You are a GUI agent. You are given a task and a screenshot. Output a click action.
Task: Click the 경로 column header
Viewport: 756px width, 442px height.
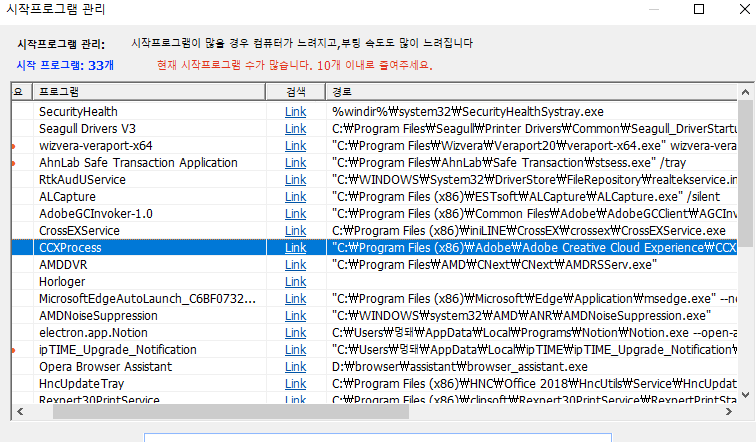531,92
